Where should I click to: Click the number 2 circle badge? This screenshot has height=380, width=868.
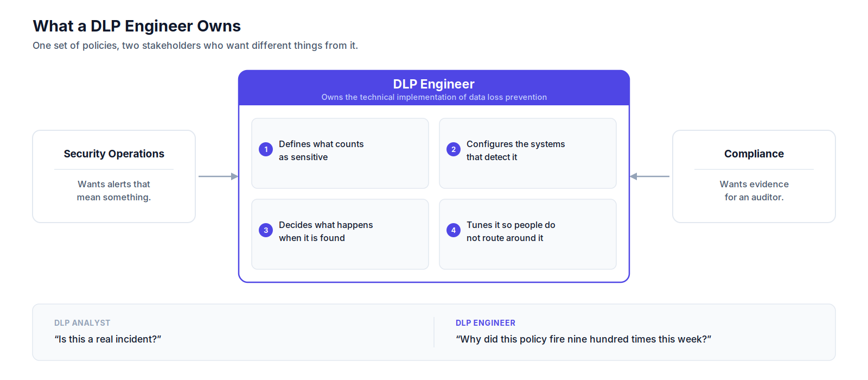[x=454, y=149]
